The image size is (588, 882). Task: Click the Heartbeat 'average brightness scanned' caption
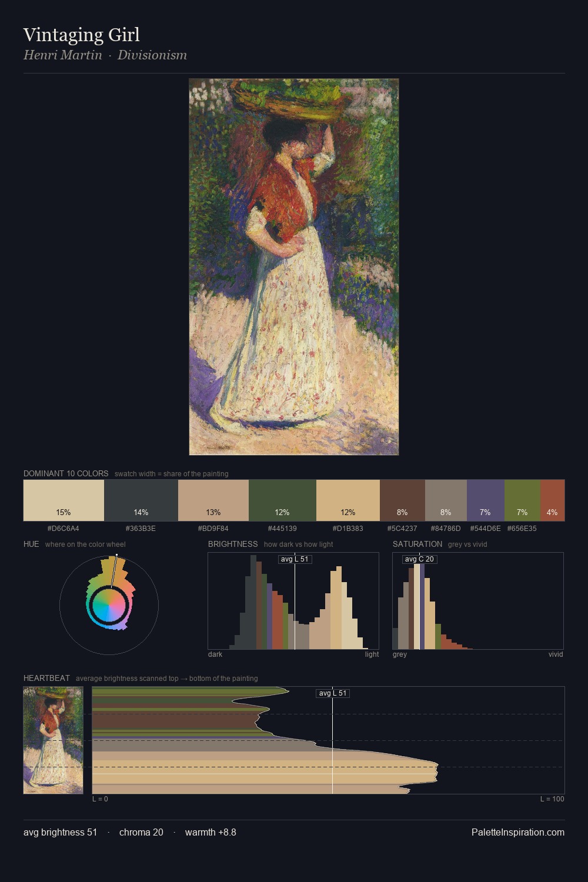(x=167, y=679)
